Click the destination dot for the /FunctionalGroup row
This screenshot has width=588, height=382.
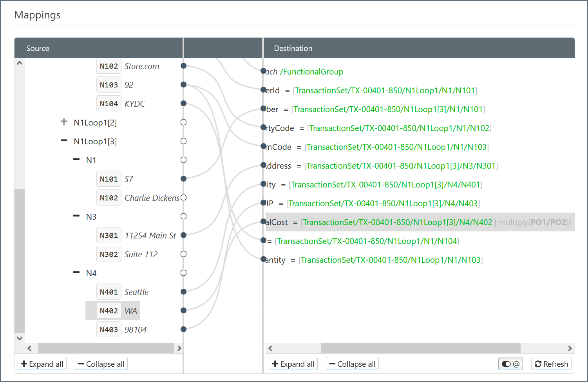[x=264, y=71]
